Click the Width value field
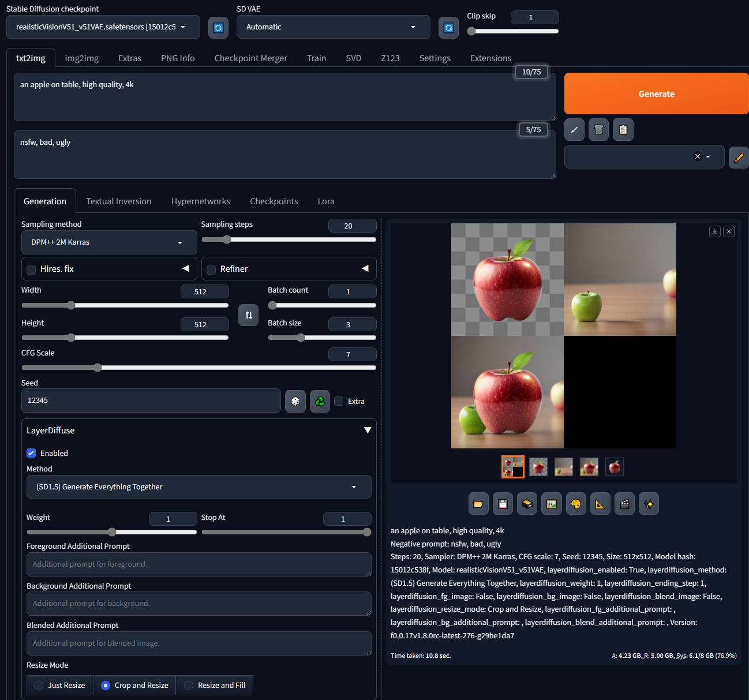749x700 pixels. 204,291
